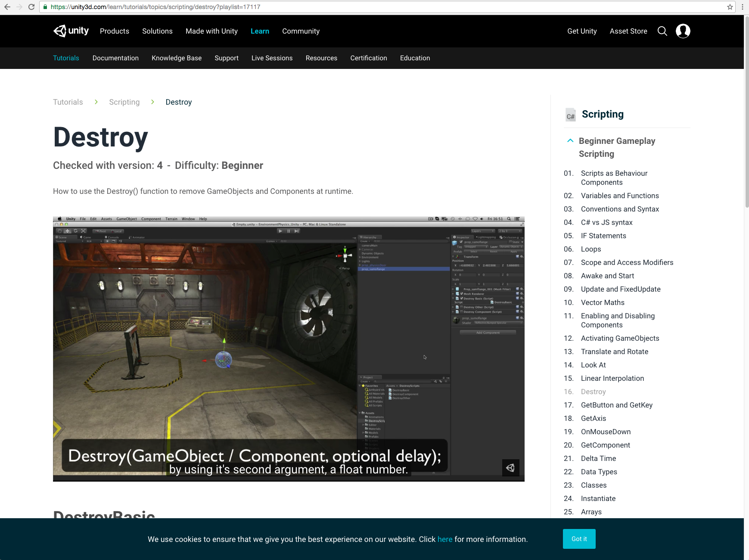Open Linear Interpolation tutorial
The width and height of the screenshot is (749, 560).
click(x=612, y=378)
